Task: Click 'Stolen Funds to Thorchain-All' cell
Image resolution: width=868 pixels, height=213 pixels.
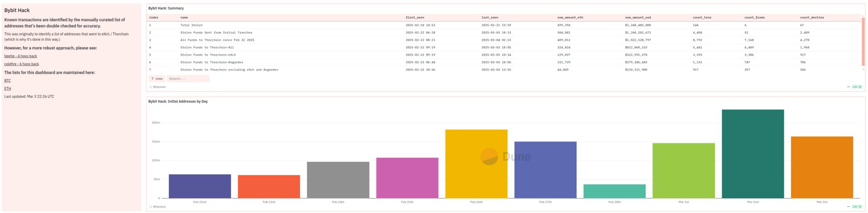Action: pos(207,47)
